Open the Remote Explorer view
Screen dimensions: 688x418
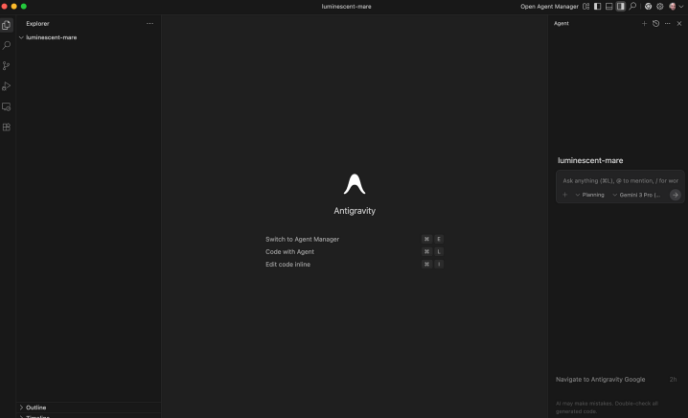(7, 106)
